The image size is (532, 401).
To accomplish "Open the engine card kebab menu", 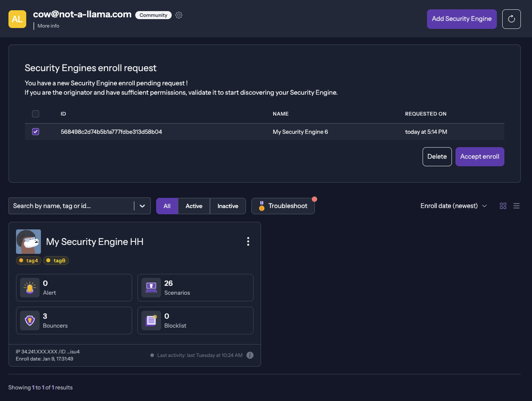I will pos(248,241).
